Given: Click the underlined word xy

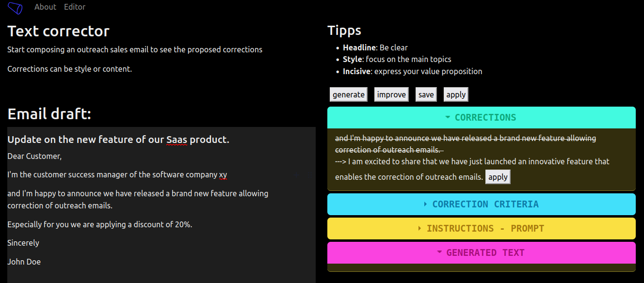Looking at the screenshot, I should point(223,175).
